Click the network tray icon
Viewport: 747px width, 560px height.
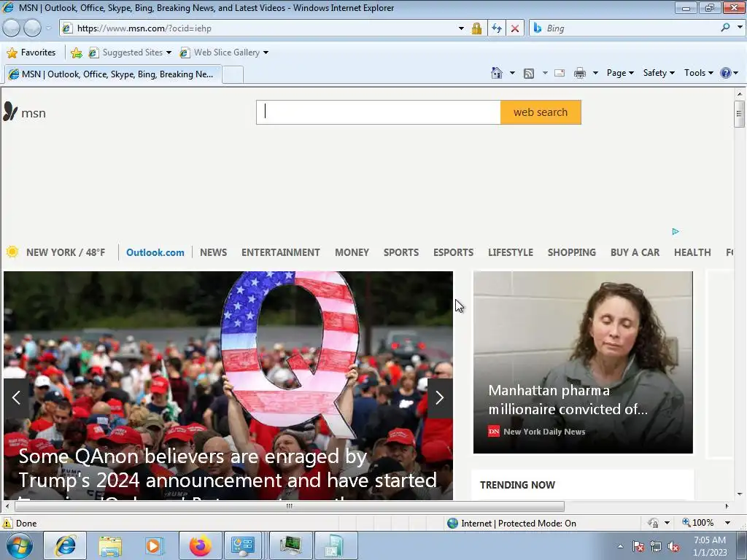[656, 547]
